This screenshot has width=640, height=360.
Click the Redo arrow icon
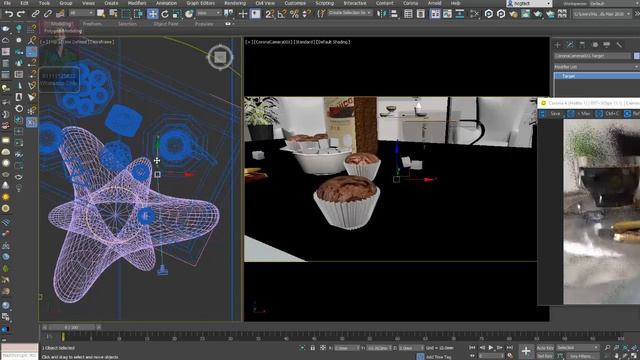(21, 14)
